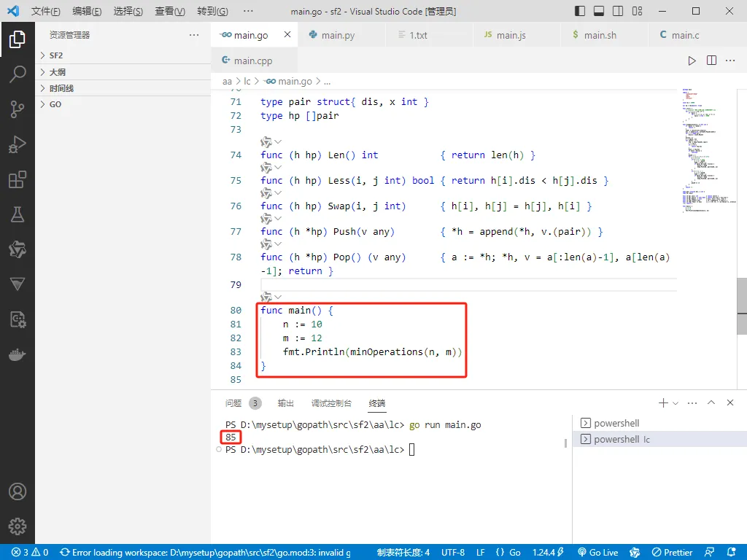Open terminal panel more actions ellipsis

click(x=692, y=402)
